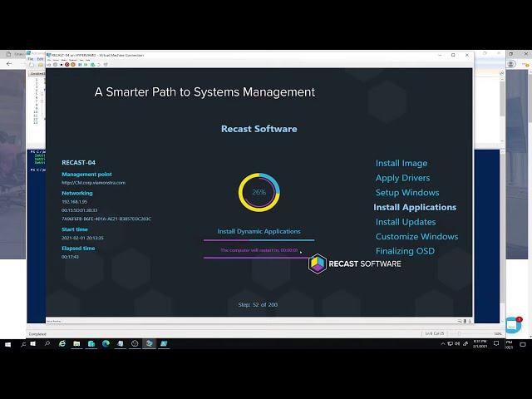Click the 'Finalizing OSD' phase text
This screenshot has height=399, width=532.
405,251
